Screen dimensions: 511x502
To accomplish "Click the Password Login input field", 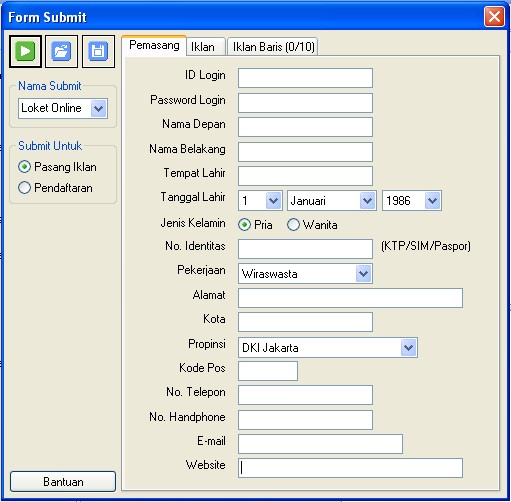I will (x=305, y=103).
